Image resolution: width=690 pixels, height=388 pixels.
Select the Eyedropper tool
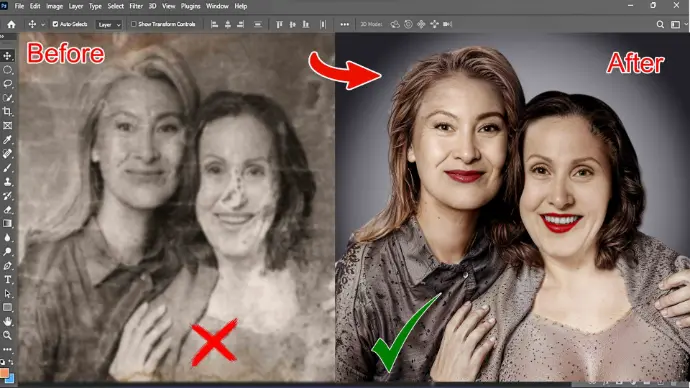(x=7, y=140)
